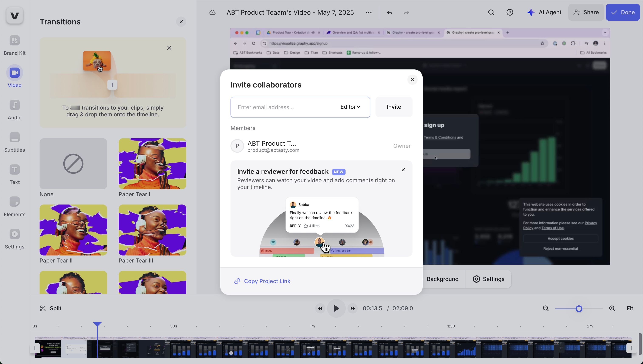The image size is (643, 364).
Task: Open the Background options
Action: coord(442,279)
